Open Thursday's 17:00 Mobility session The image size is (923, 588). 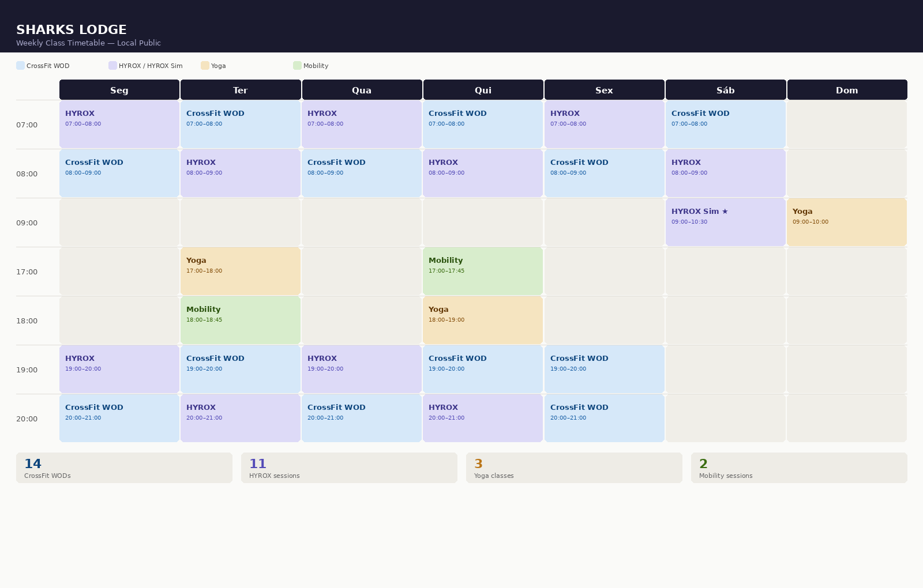coord(483,272)
